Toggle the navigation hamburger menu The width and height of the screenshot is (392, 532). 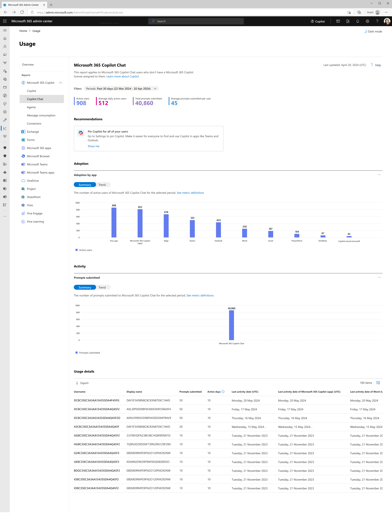[5, 30]
